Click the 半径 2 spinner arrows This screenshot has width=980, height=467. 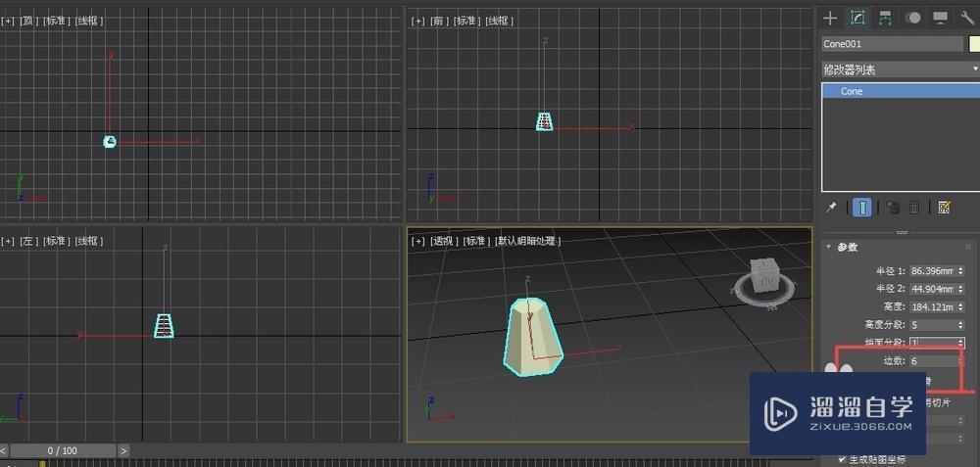(960, 289)
